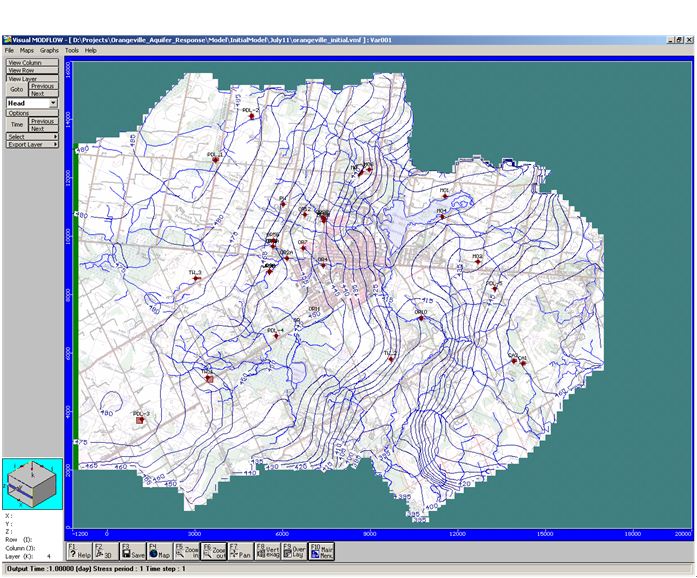The height and width of the screenshot is (578, 697).
Task: Click the PDL-4 well marker
Action: (x=276, y=336)
